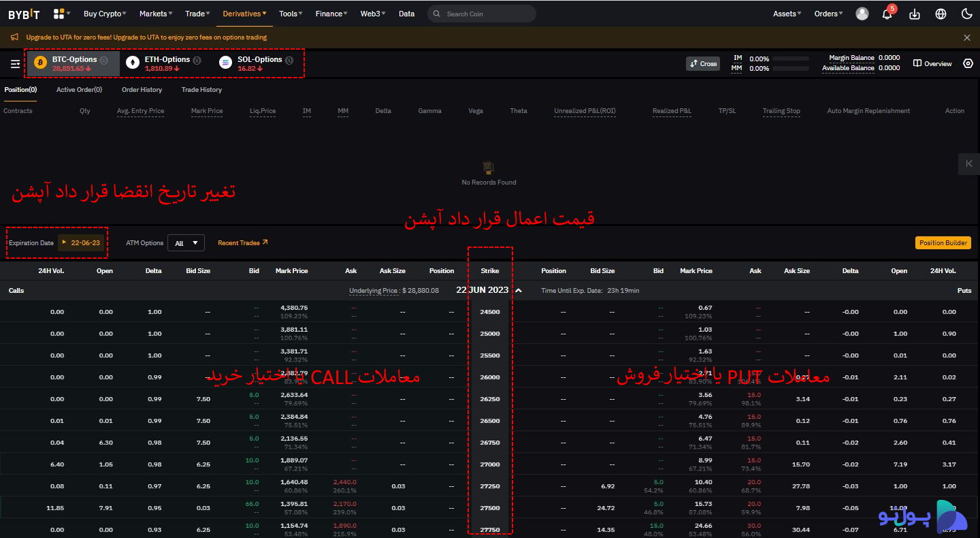Open the Recent Trades link

coord(243,242)
